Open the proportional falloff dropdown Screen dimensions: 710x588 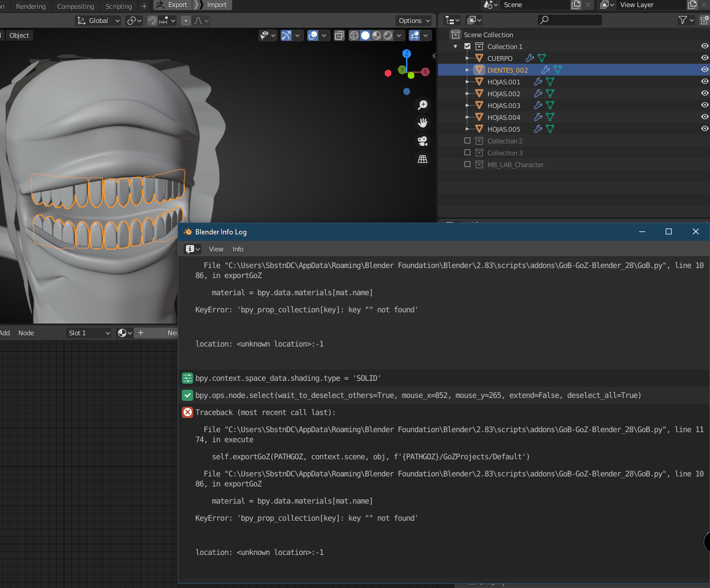(202, 21)
